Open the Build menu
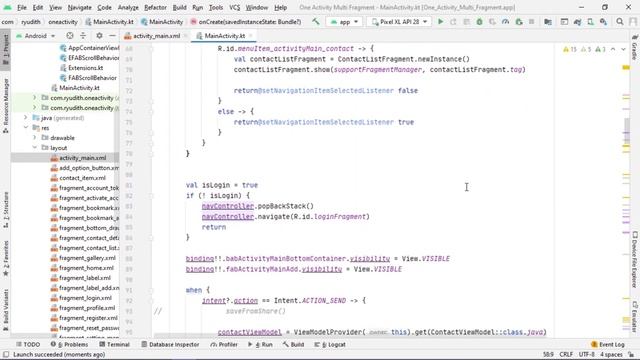The width and height of the screenshot is (640, 360). (179, 7)
